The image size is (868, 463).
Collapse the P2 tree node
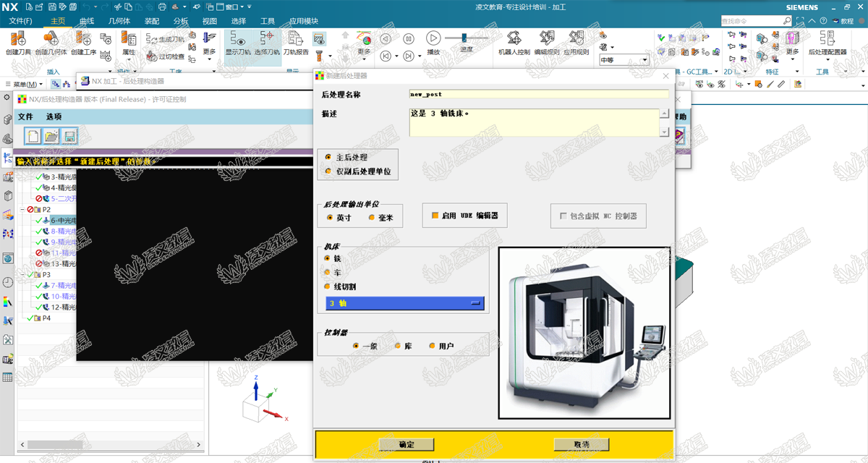coord(23,209)
